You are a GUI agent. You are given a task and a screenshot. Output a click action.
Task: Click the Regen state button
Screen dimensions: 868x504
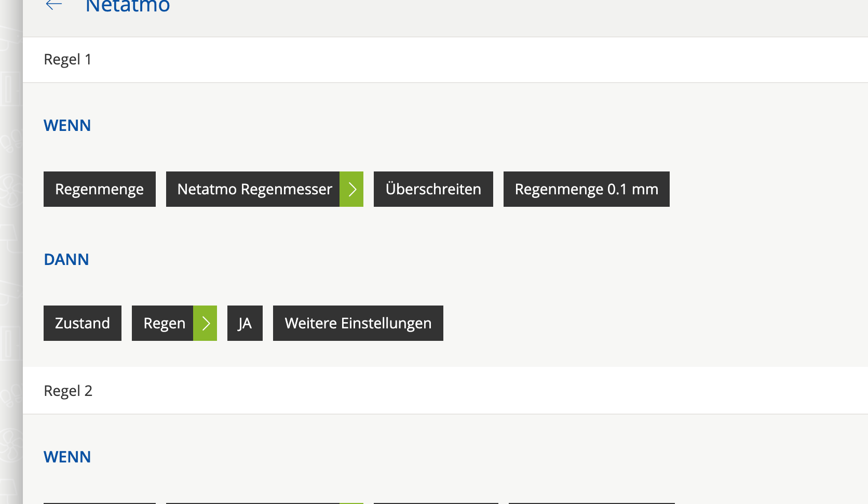click(163, 323)
